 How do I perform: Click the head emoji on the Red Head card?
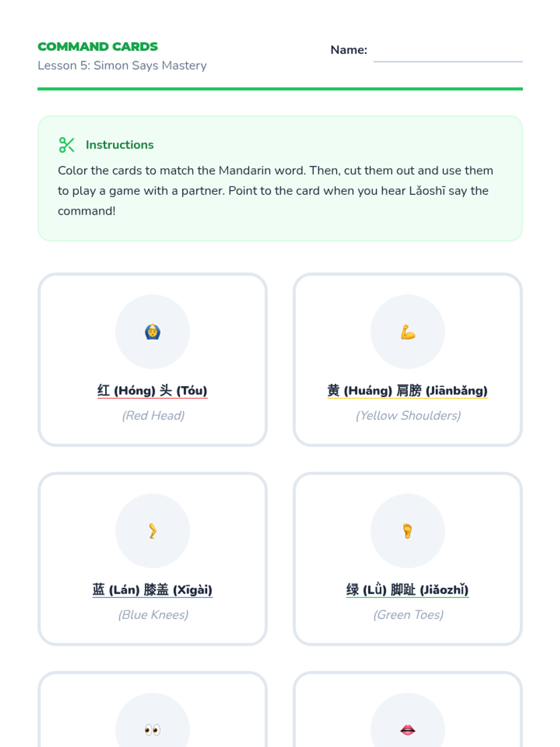[x=153, y=332]
